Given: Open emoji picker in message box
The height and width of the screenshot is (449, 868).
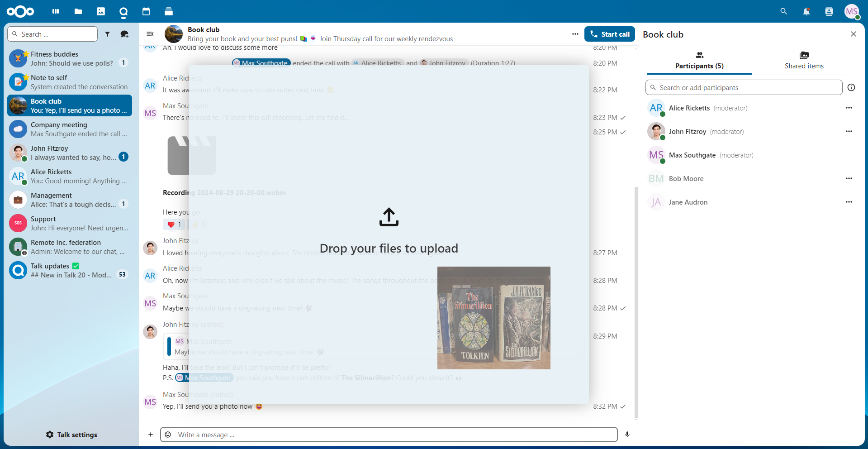Looking at the screenshot, I should (x=168, y=435).
